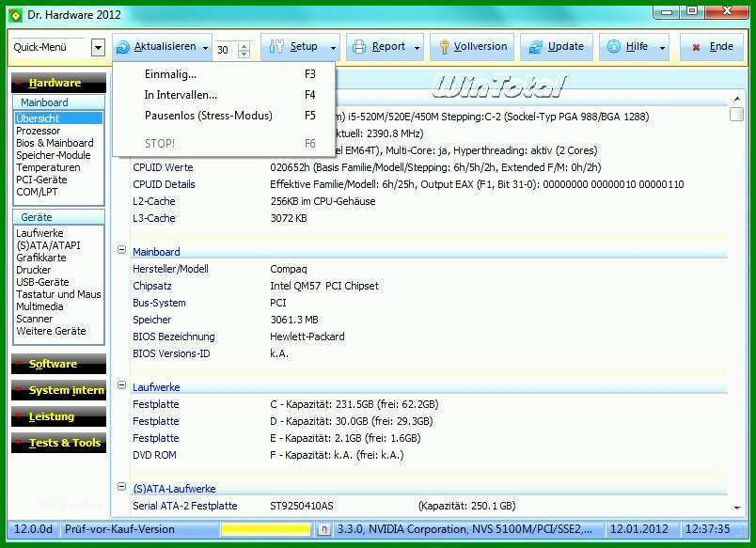
Task: Choose Einmalig... from the menu
Action: pyautogui.click(x=224, y=74)
